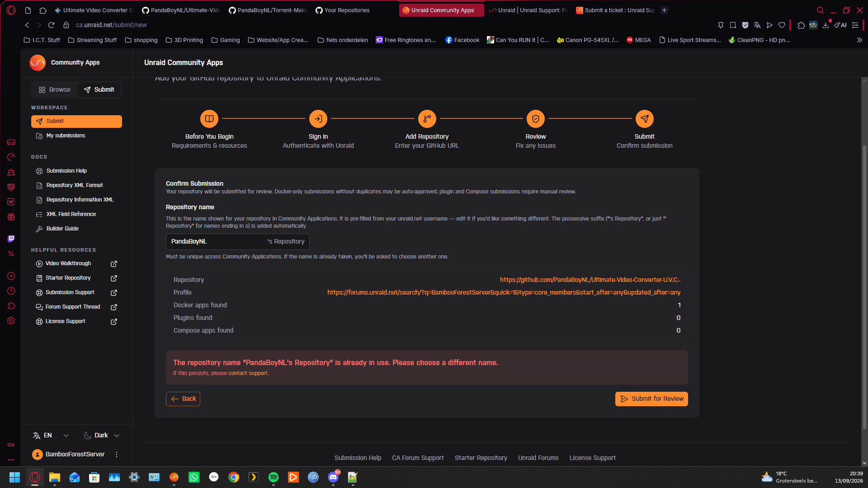Viewport: 868px width, 488px height.
Task: Click the Submit paper-plane step icon
Action: [645, 119]
